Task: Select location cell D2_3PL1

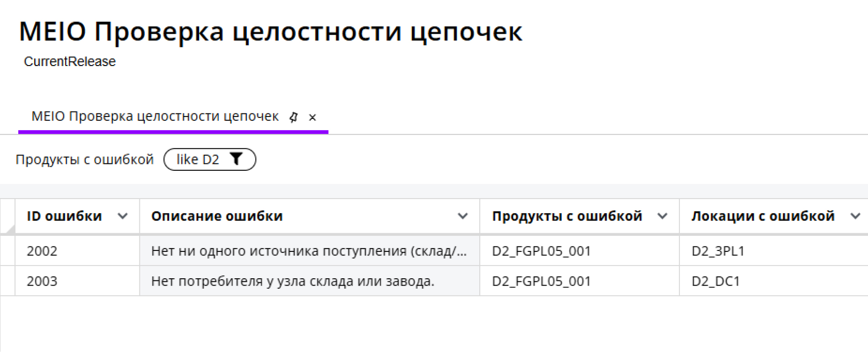Action: coord(718,251)
